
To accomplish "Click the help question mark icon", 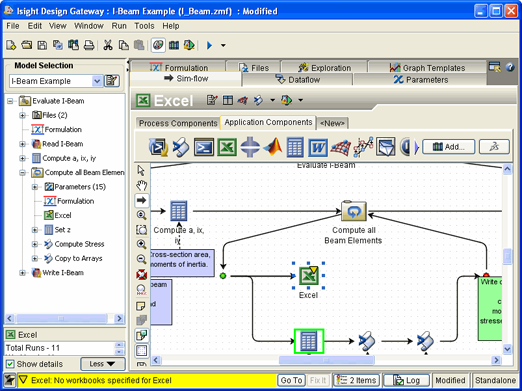I will coord(510,67).
